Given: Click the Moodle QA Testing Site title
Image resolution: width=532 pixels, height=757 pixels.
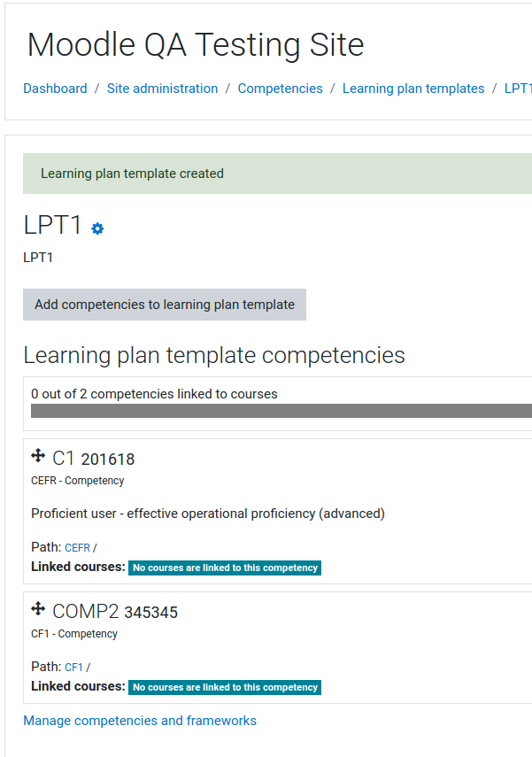Looking at the screenshot, I should click(x=196, y=45).
